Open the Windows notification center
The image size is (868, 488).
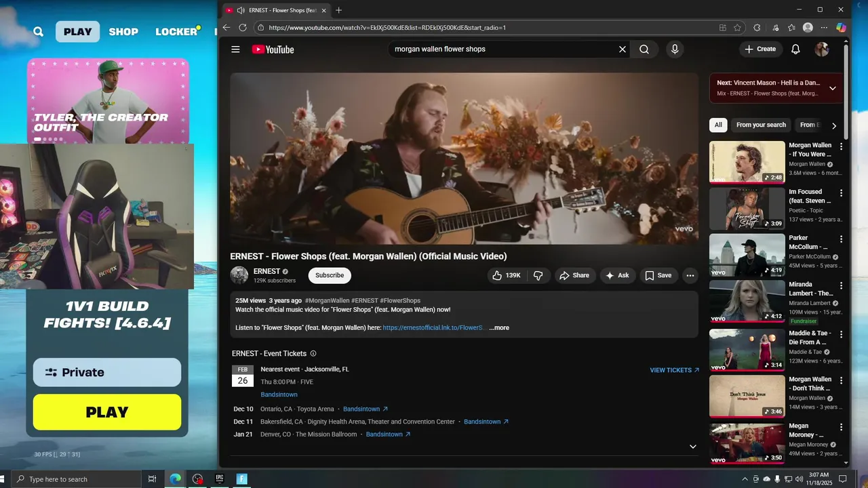click(x=843, y=479)
